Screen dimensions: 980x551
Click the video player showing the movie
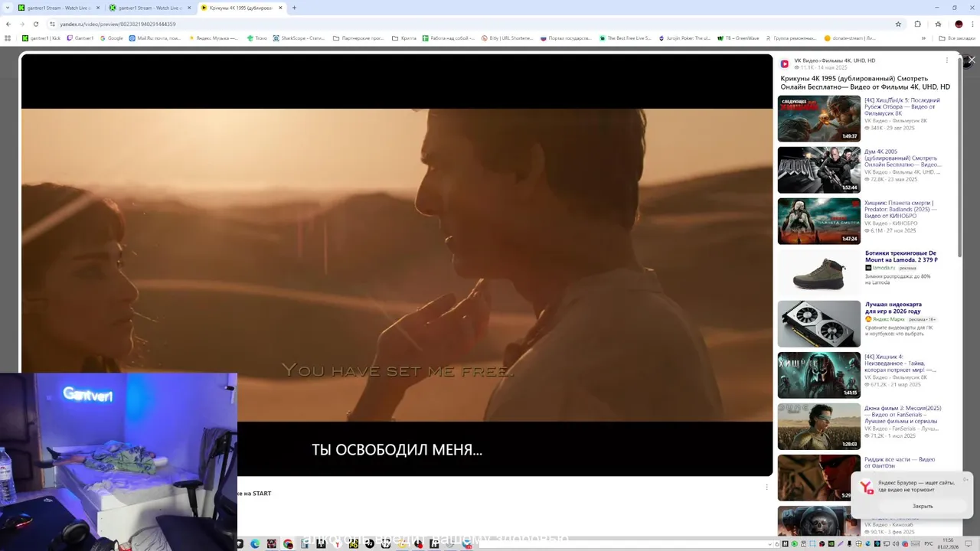397,265
